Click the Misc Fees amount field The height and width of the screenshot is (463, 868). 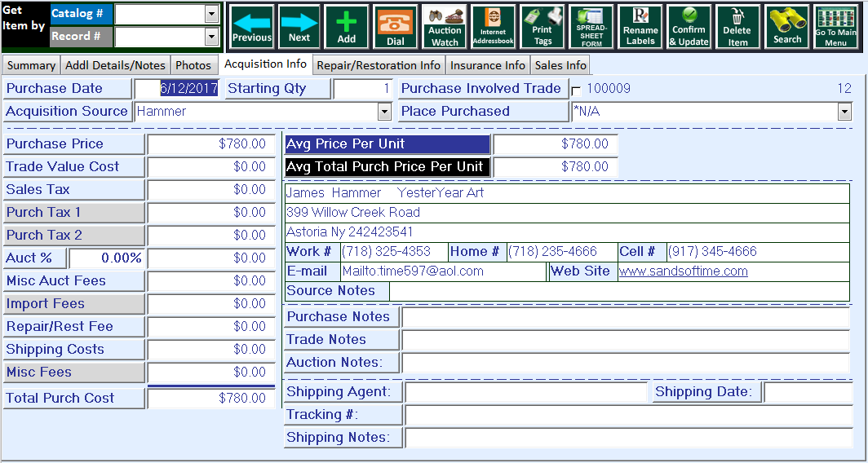tap(211, 373)
